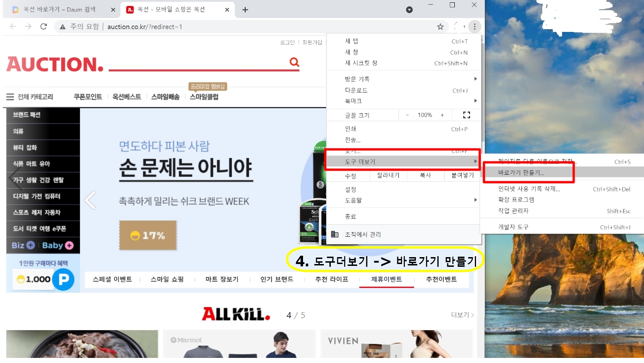644x363 pixels.
Task: Choose 인쇄 in the Chrome menu
Action: coord(404,129)
